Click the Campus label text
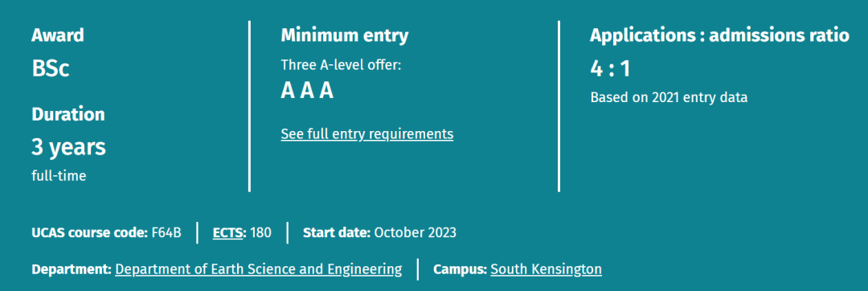The width and height of the screenshot is (868, 291). [461, 269]
